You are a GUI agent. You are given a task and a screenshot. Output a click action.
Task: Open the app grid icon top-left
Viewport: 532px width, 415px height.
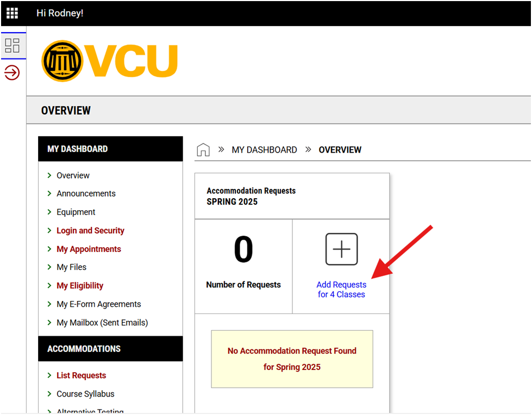(12, 13)
